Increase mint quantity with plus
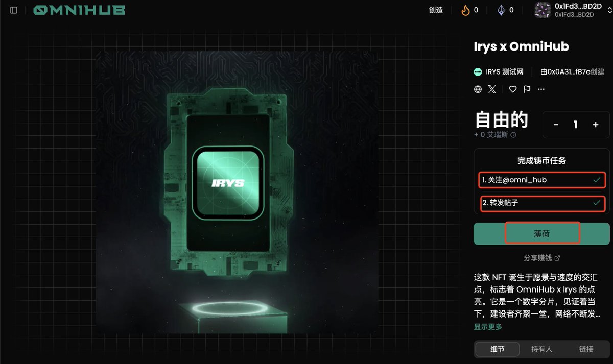The width and height of the screenshot is (613, 364). point(595,125)
